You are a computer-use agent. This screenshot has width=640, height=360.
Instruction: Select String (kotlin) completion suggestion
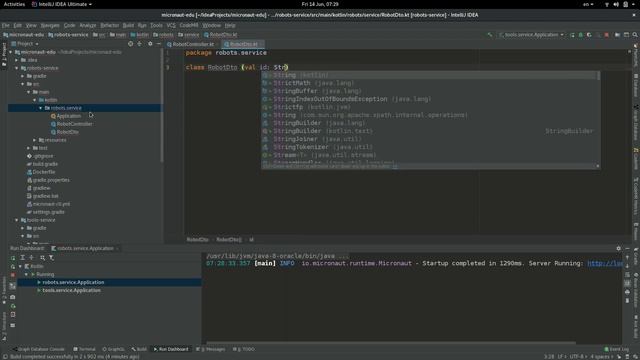[428, 75]
